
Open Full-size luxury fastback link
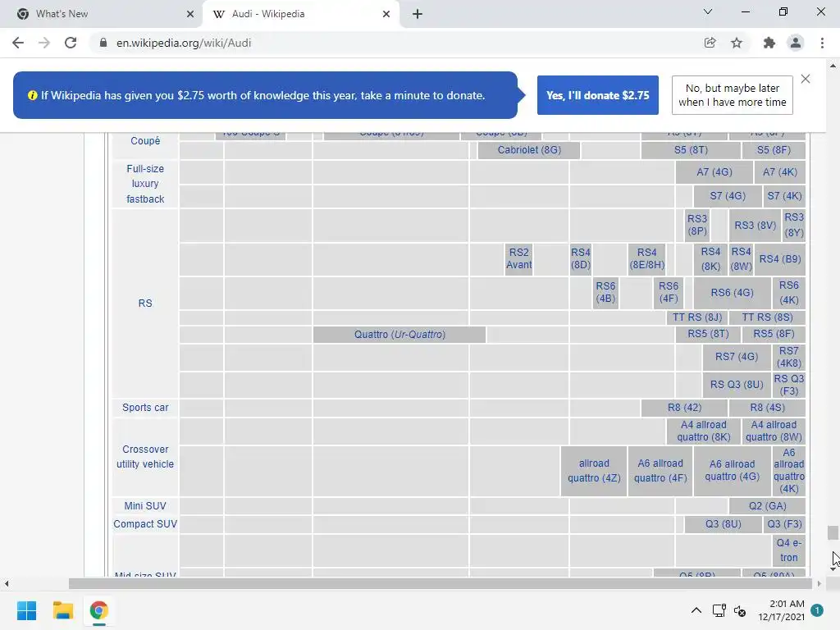pyautogui.click(x=145, y=184)
